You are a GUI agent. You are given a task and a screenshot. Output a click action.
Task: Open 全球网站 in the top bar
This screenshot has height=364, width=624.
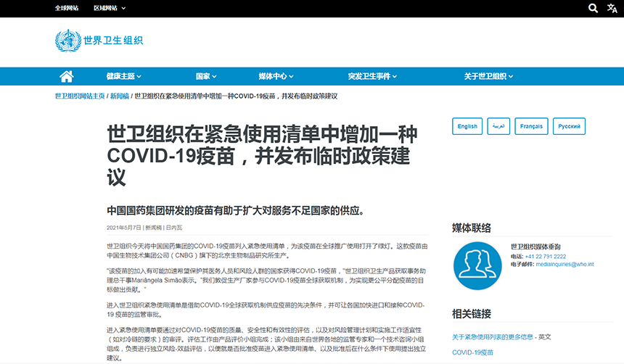coord(67,8)
